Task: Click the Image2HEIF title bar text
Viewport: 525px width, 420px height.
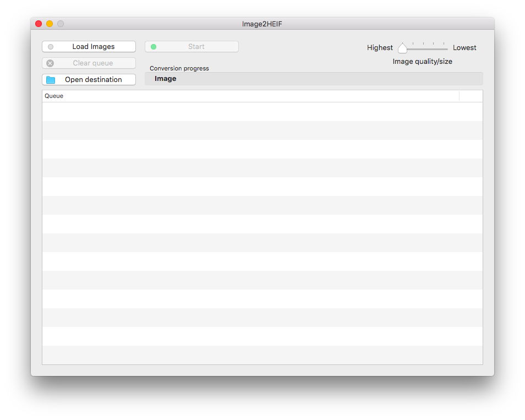Action: tap(262, 24)
